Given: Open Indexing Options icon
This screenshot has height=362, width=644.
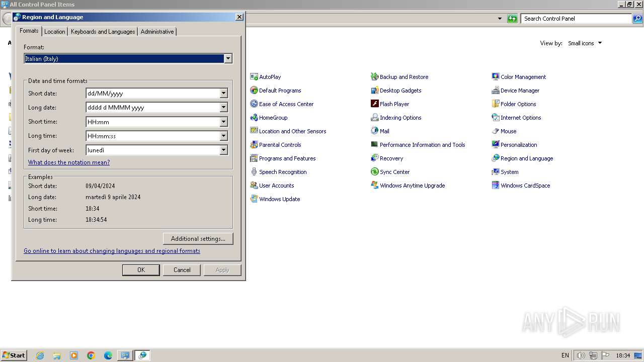Looking at the screenshot, I should 396,118.
